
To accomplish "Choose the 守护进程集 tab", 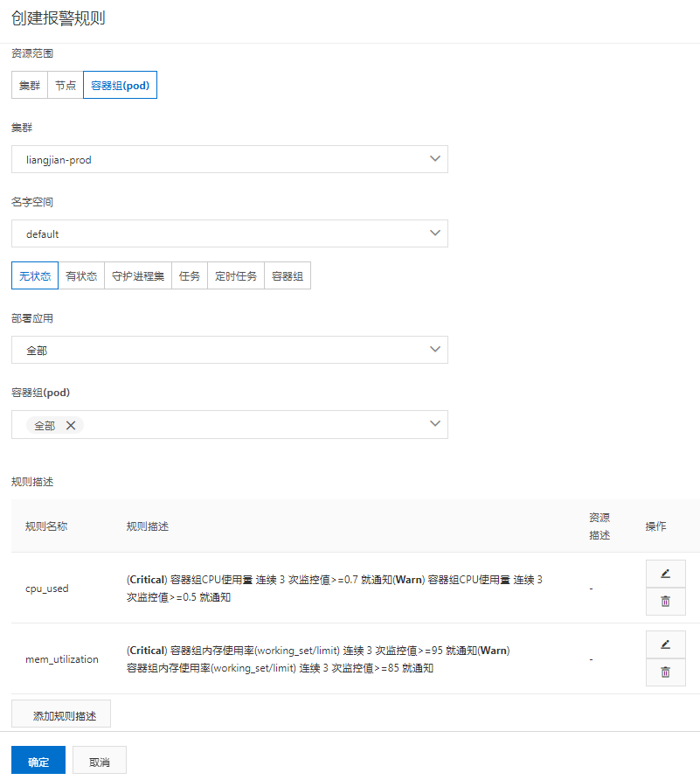I will (x=138, y=275).
